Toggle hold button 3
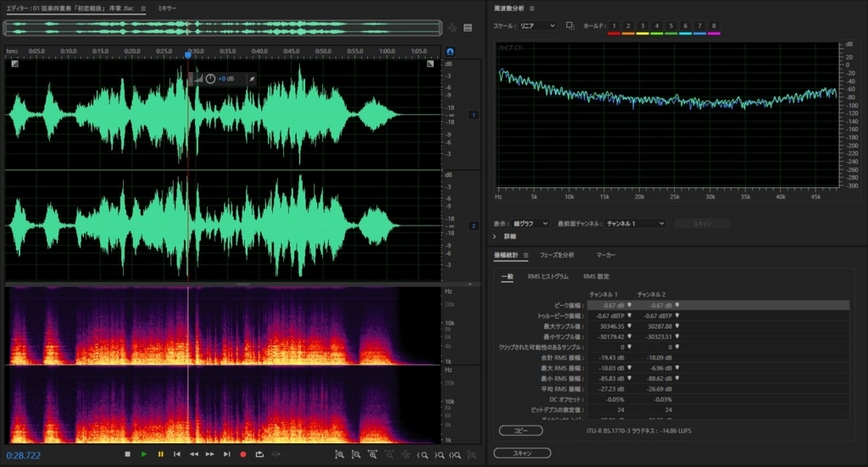Image resolution: width=868 pixels, height=467 pixels. pyautogui.click(x=643, y=26)
